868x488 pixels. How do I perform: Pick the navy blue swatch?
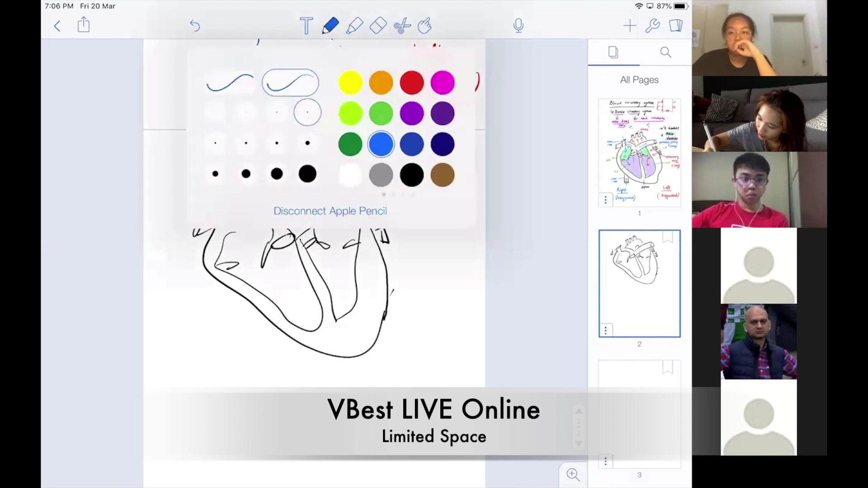(x=443, y=144)
